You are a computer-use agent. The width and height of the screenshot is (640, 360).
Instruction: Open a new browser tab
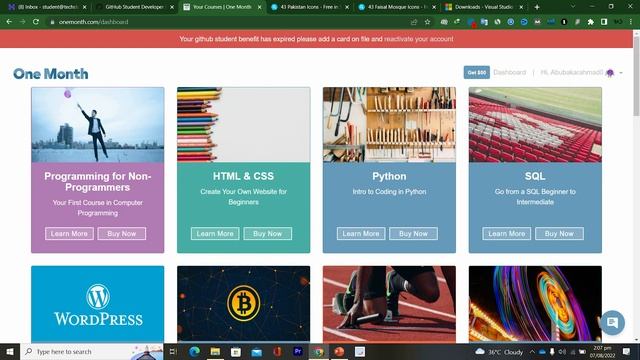(x=537, y=7)
